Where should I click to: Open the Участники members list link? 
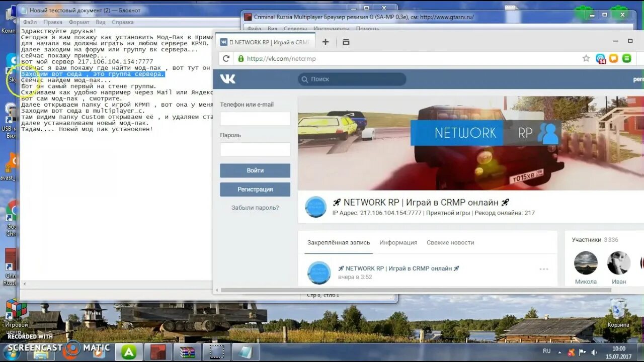[x=586, y=240]
